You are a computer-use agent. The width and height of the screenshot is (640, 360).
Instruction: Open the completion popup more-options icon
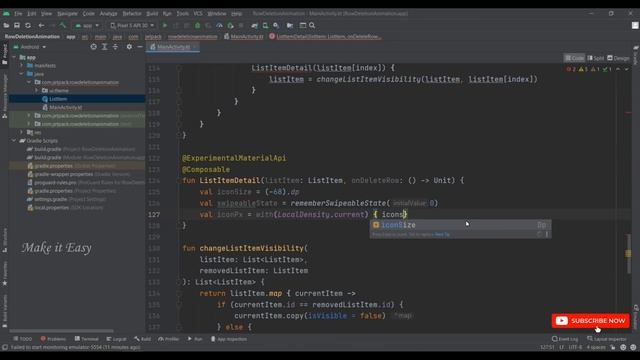point(547,234)
